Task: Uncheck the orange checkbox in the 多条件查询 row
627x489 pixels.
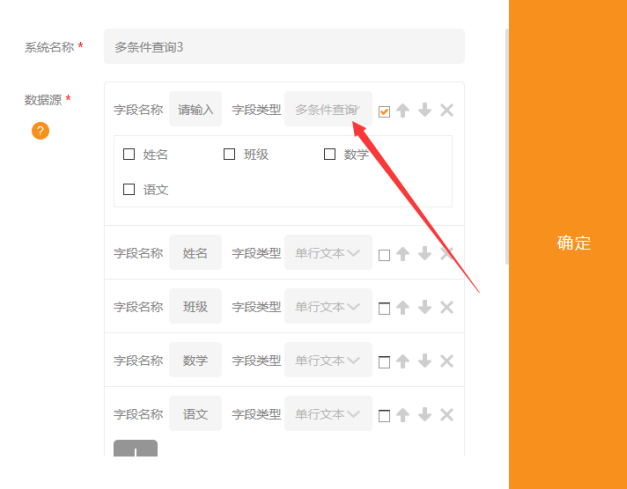Action: point(384,111)
